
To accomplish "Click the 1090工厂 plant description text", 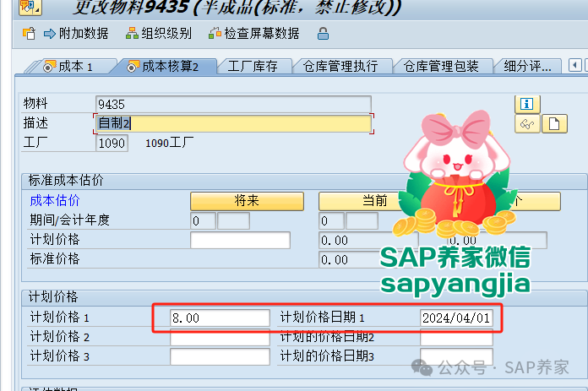I will [x=169, y=144].
